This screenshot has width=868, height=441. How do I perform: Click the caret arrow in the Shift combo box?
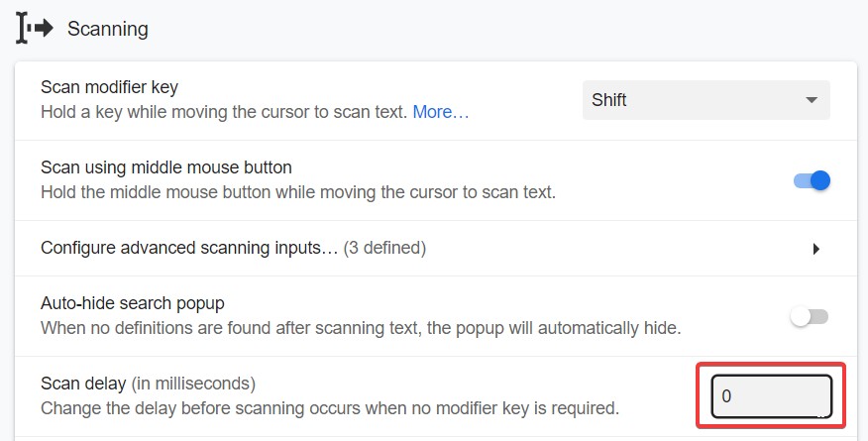[x=812, y=100]
